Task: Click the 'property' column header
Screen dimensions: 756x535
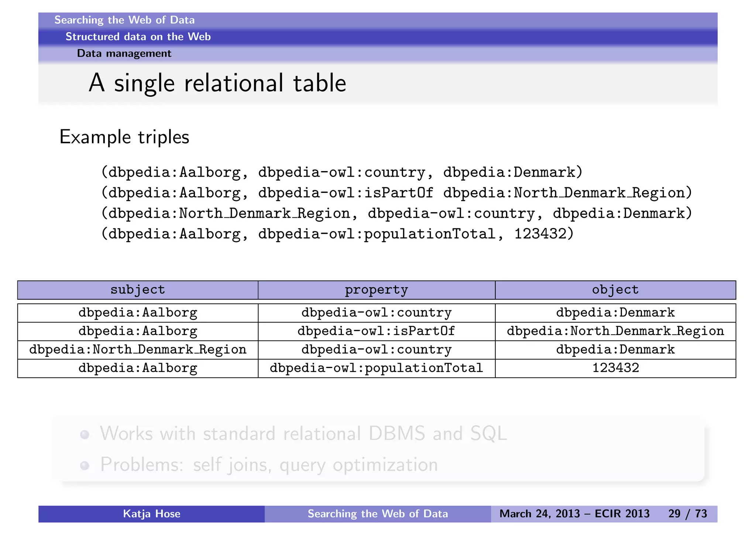Action: 377,290
